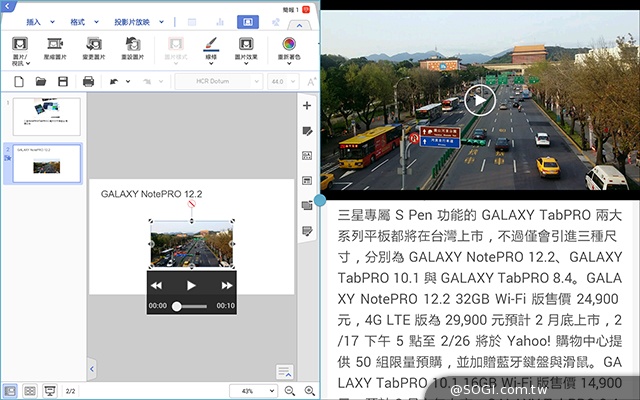Click the GALAXY NotePRO 12.2 slide title
The height and width of the screenshot is (400, 640).
151,194
